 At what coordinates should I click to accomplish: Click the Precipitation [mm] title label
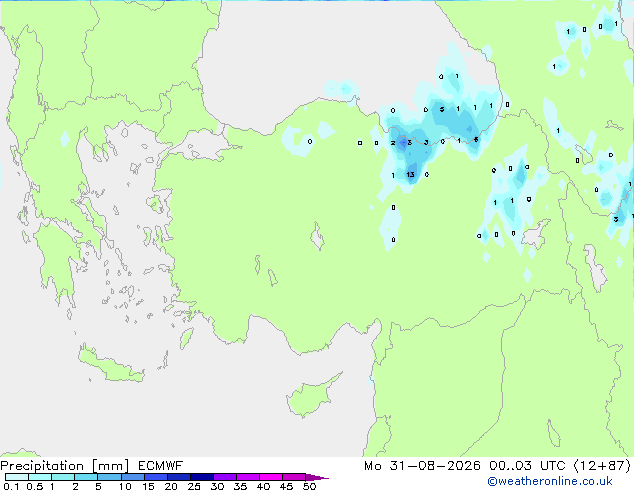[64, 466]
